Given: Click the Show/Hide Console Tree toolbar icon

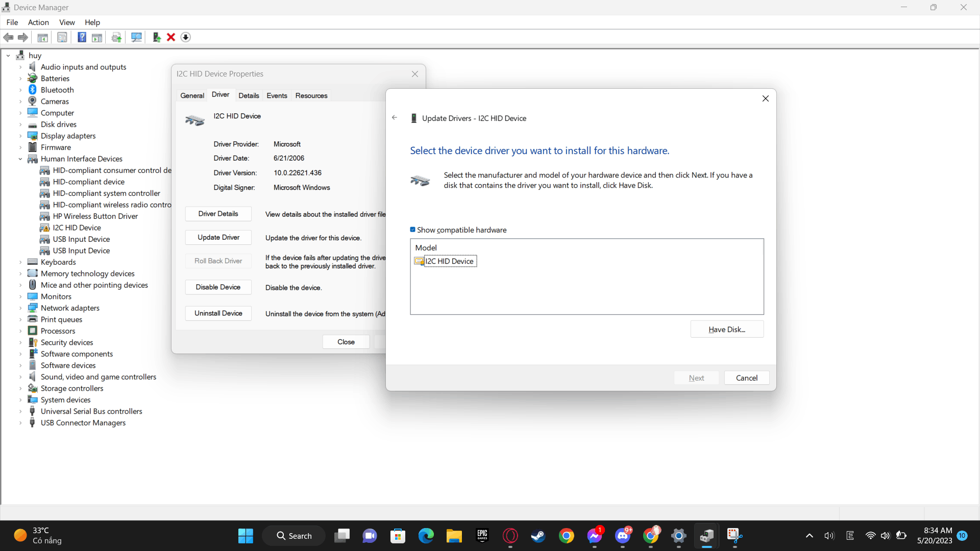Looking at the screenshot, I should click(43, 37).
